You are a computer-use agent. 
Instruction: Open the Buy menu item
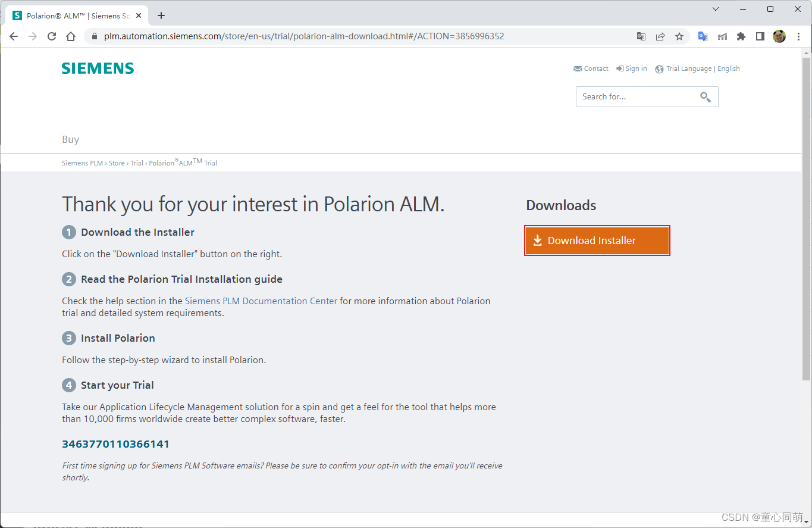70,139
